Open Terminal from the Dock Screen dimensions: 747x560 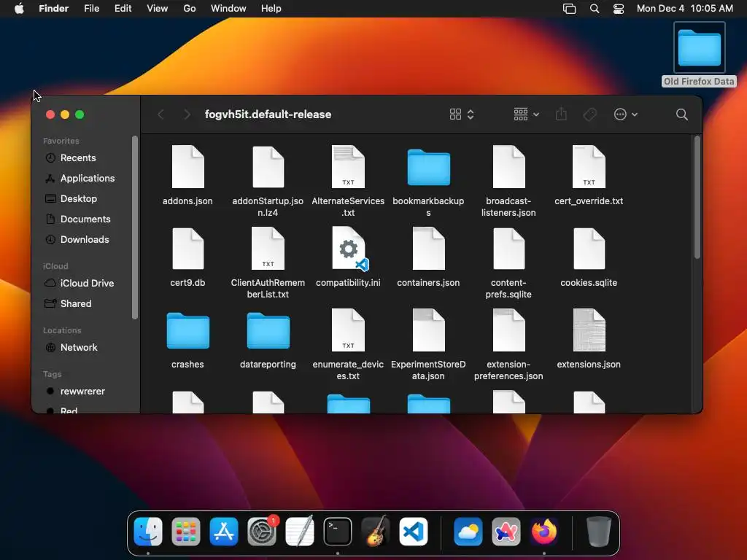338,532
